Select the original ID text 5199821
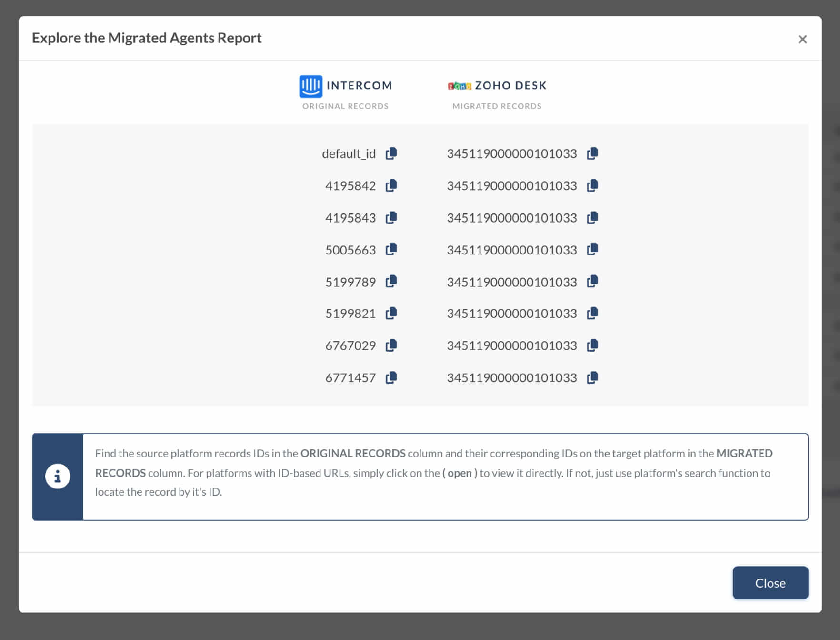This screenshot has height=640, width=840. (350, 314)
